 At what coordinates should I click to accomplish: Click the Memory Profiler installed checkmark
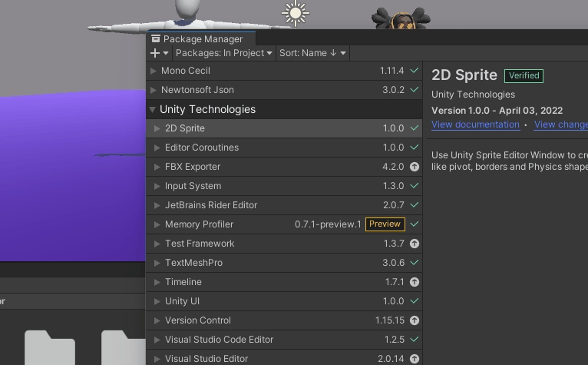click(415, 224)
